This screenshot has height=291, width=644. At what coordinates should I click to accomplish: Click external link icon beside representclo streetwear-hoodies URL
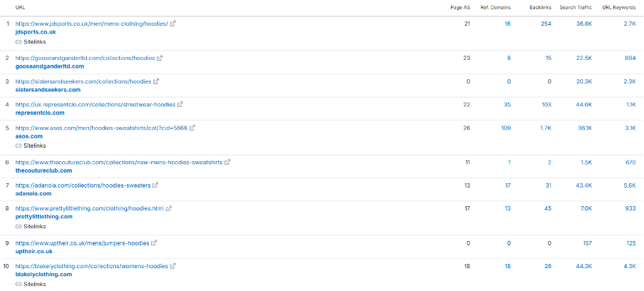click(180, 105)
